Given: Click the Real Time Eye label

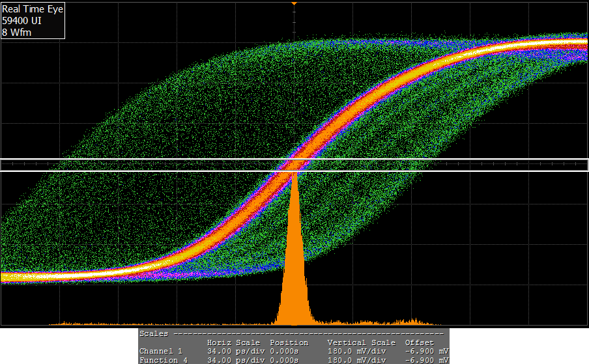Looking at the screenshot, I should (33, 10).
